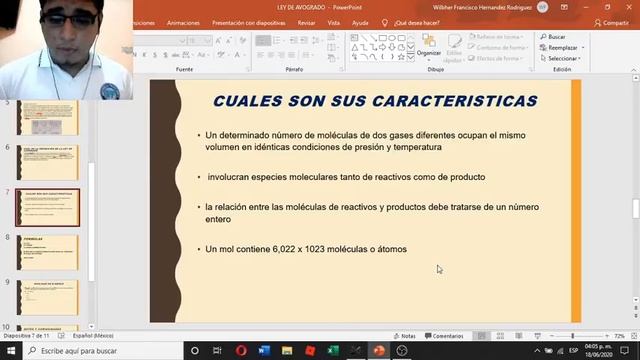Open text direction options

pyautogui.click(x=333, y=37)
